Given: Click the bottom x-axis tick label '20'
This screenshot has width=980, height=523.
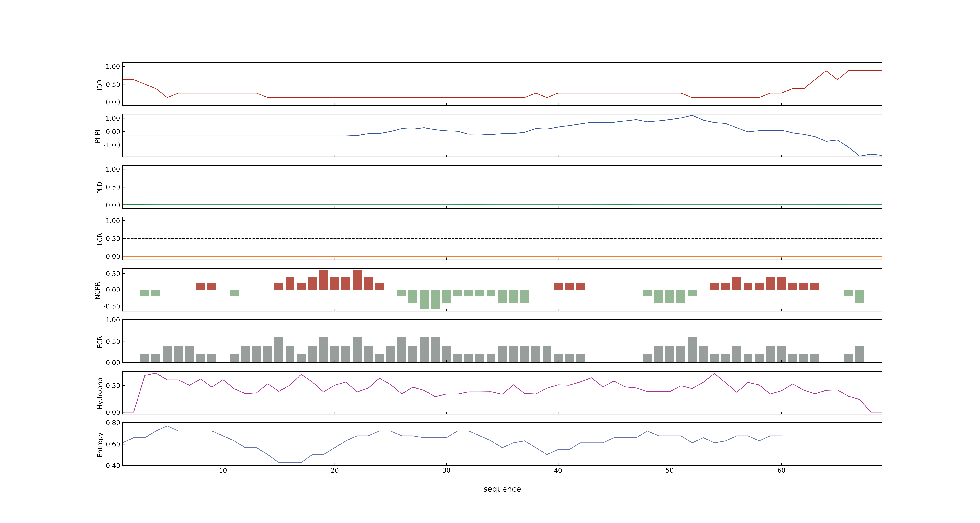Looking at the screenshot, I should pos(334,470).
